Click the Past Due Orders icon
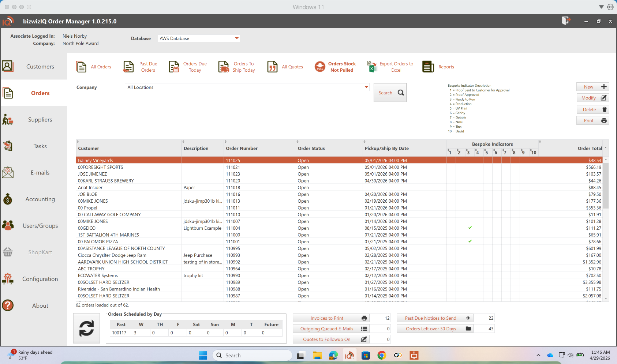 128,67
